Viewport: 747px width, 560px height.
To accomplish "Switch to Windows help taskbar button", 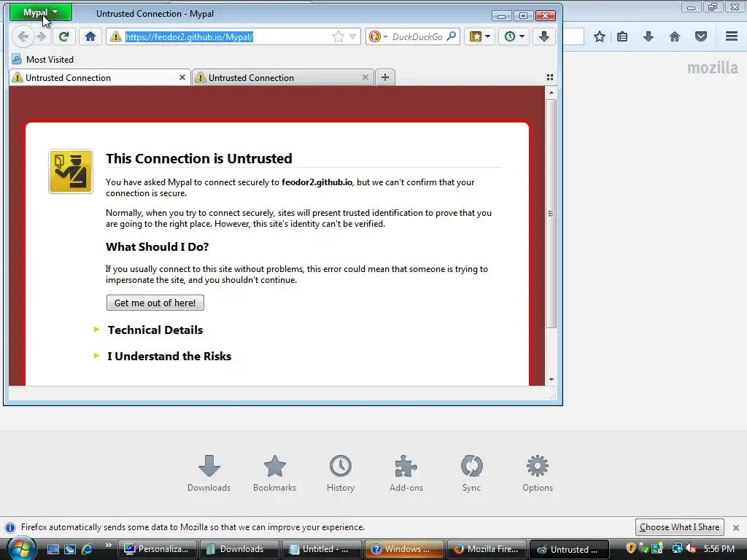I will point(404,549).
